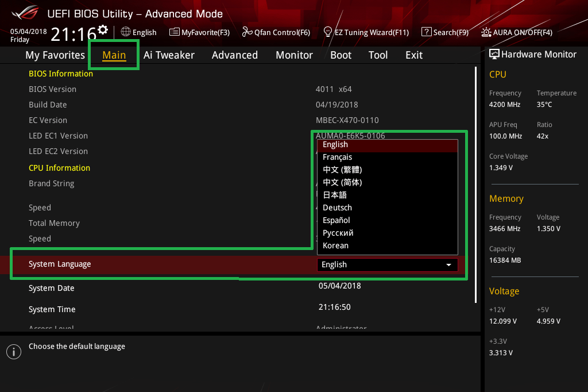Select 中文 (繁體) language option
This screenshot has height=392, width=588.
click(388, 170)
